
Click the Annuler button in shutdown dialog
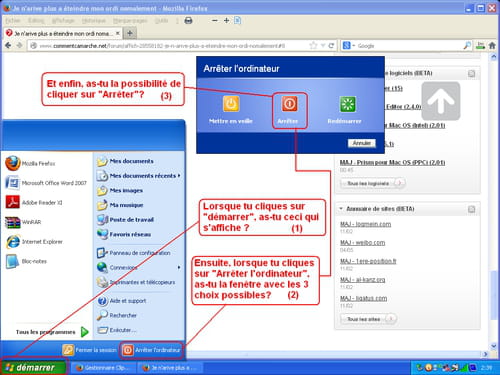coord(362,143)
